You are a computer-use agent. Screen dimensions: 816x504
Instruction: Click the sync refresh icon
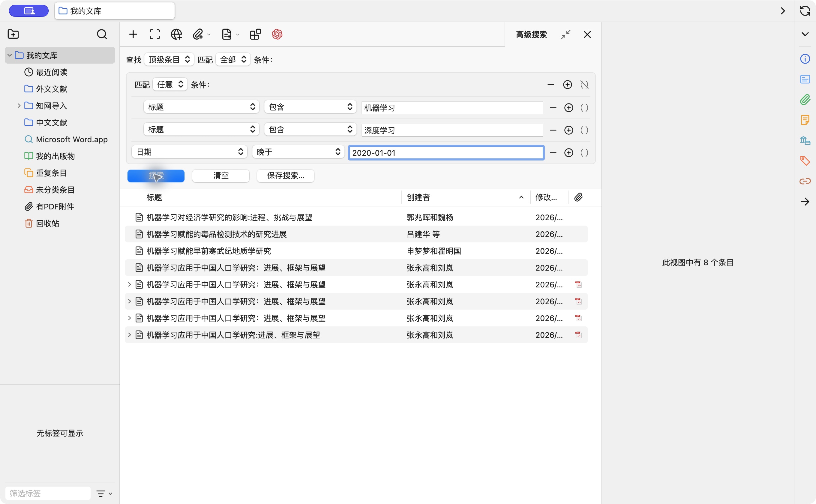click(x=805, y=11)
